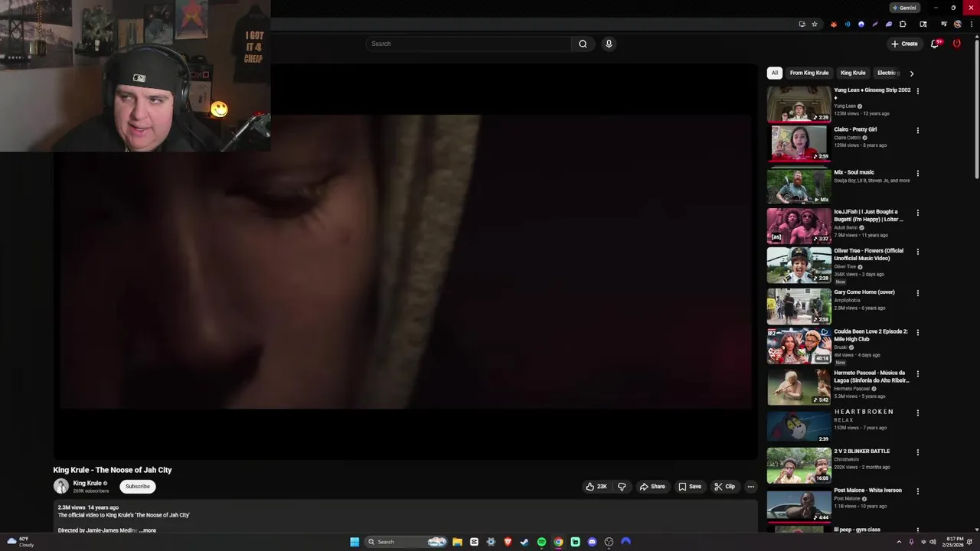Viewport: 980px width, 551px height.
Task: Dislike the video with thumbs-down
Action: point(622,487)
